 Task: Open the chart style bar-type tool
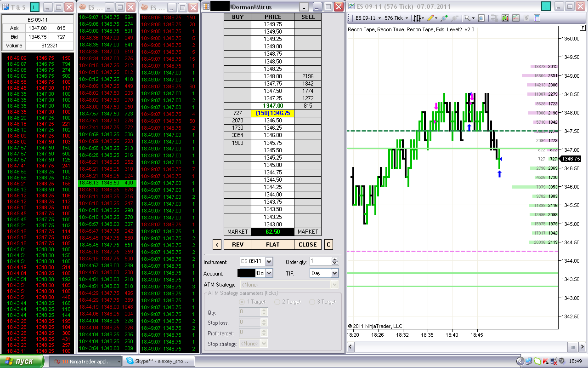pos(418,18)
